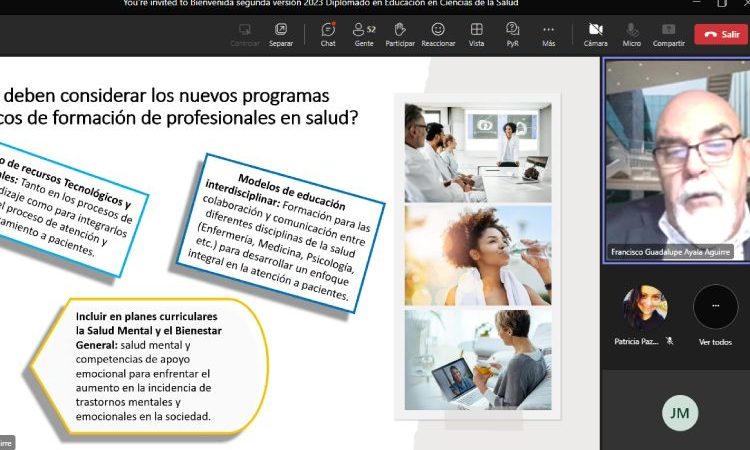Click the Separar pop-out button
This screenshot has height=450, width=750.
tap(281, 34)
